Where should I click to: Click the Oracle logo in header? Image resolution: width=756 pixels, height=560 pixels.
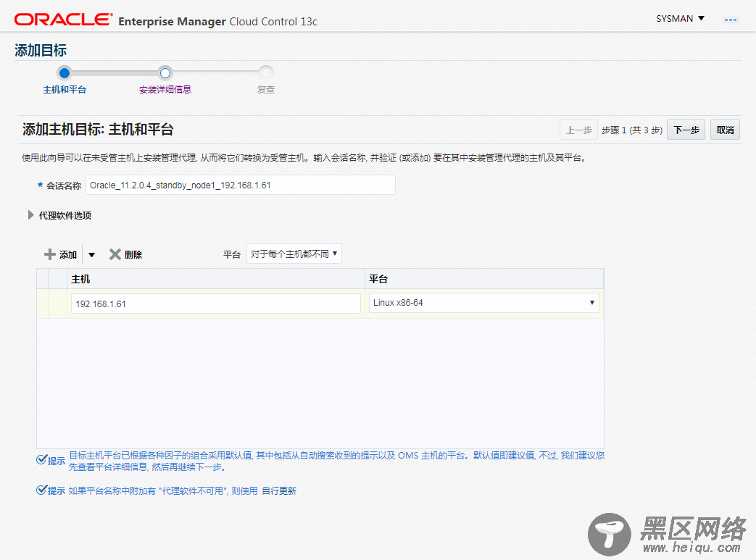pos(63,20)
